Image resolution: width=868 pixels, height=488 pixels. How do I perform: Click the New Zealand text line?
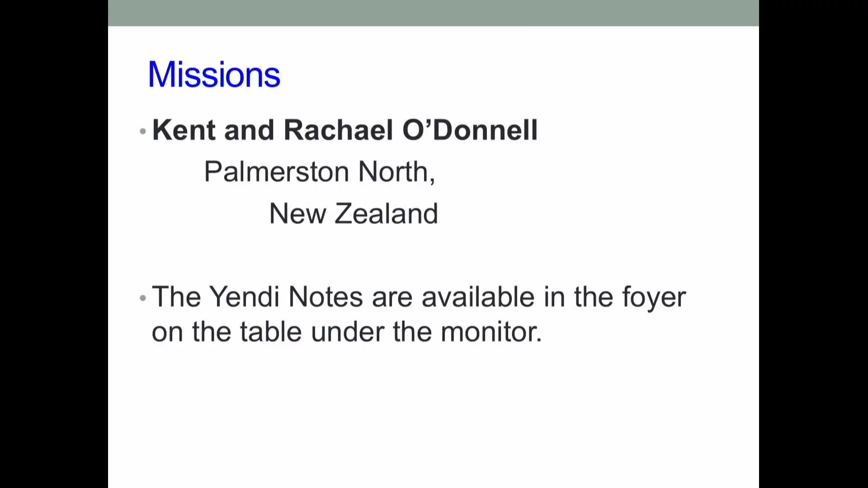click(353, 214)
